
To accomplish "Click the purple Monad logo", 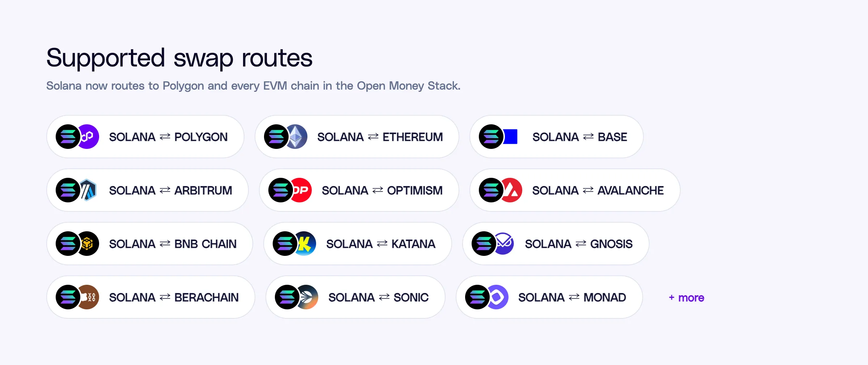I will pos(498,297).
